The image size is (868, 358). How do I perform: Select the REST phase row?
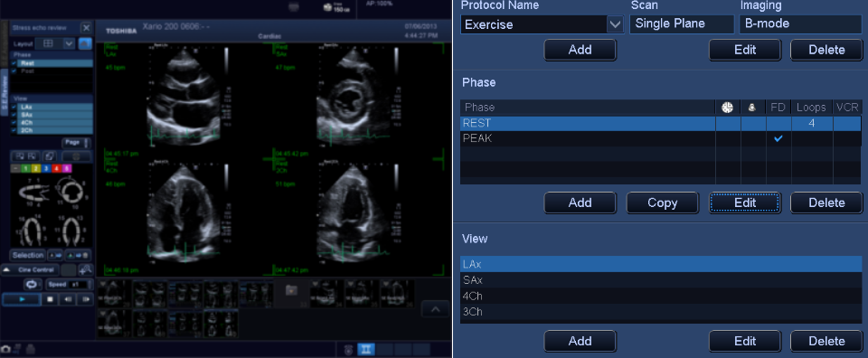coord(660,123)
